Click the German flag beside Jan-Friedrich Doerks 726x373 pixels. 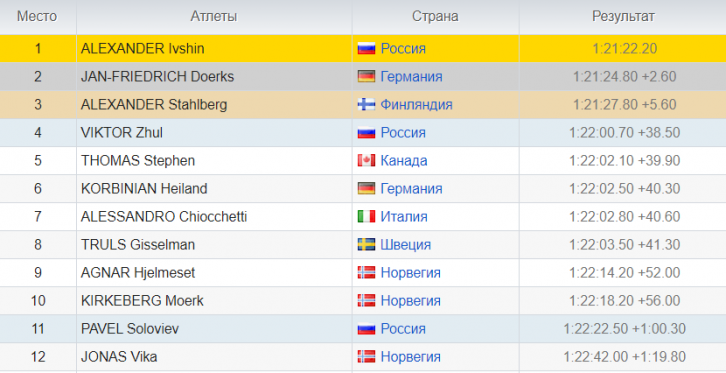pos(366,76)
